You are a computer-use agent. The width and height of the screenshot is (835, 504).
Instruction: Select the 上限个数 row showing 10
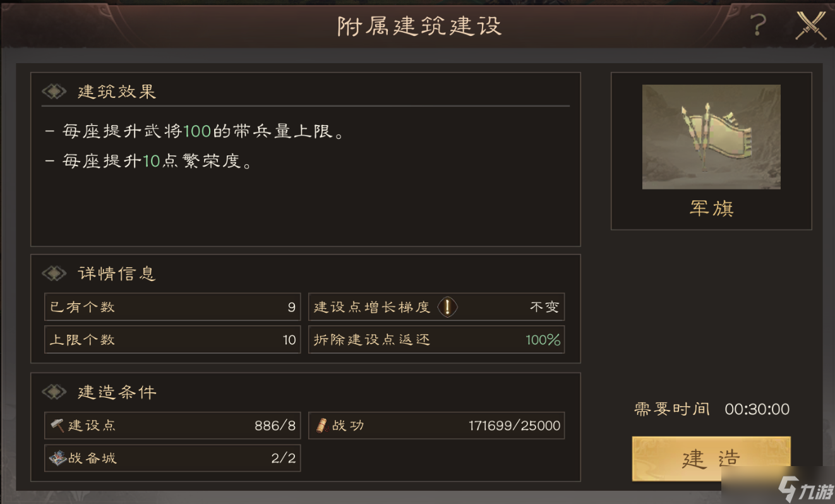(x=172, y=340)
